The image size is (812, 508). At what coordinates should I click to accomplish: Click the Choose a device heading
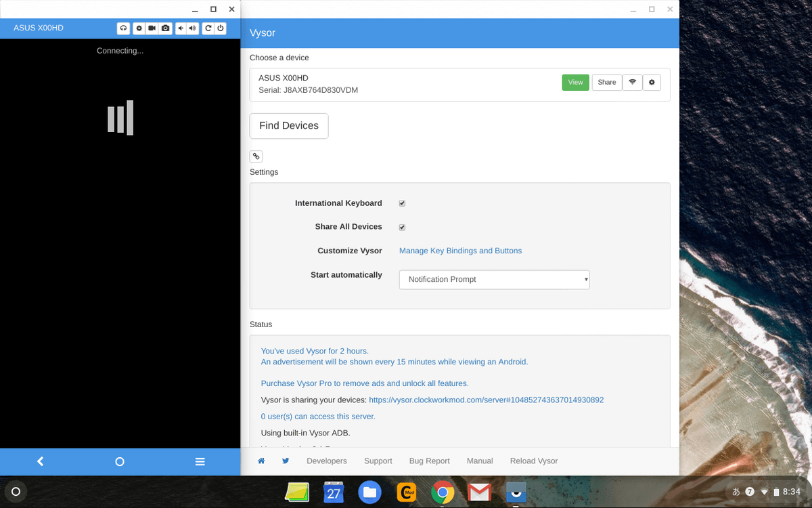click(279, 58)
